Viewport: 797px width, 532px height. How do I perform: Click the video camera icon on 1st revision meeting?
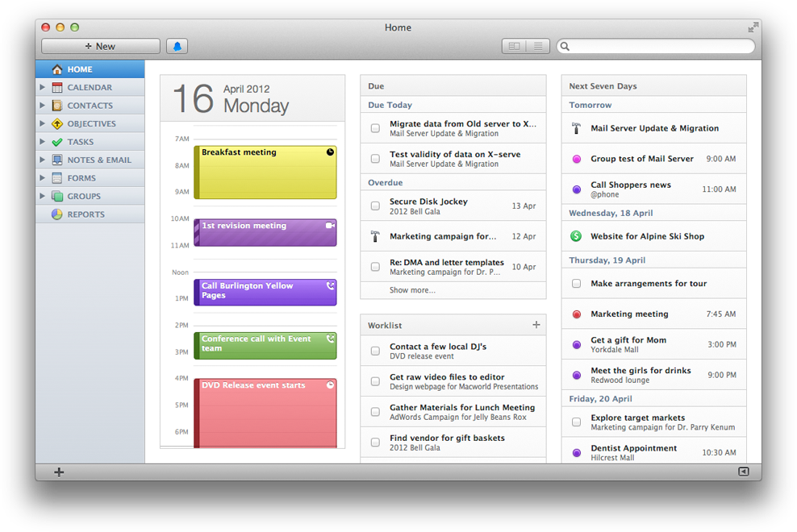330,225
